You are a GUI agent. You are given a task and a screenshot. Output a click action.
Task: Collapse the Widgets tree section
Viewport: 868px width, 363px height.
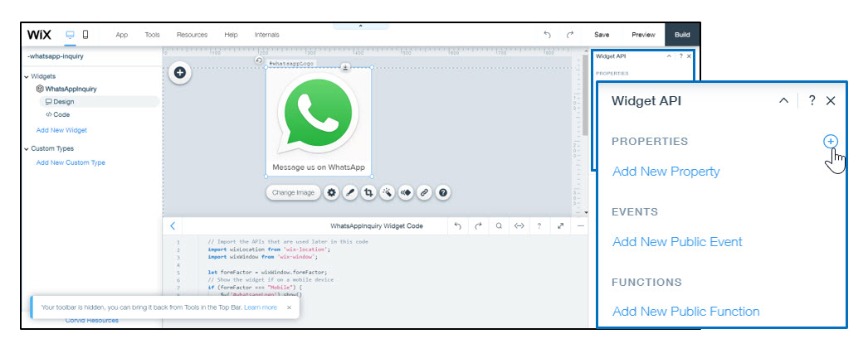coord(27,76)
